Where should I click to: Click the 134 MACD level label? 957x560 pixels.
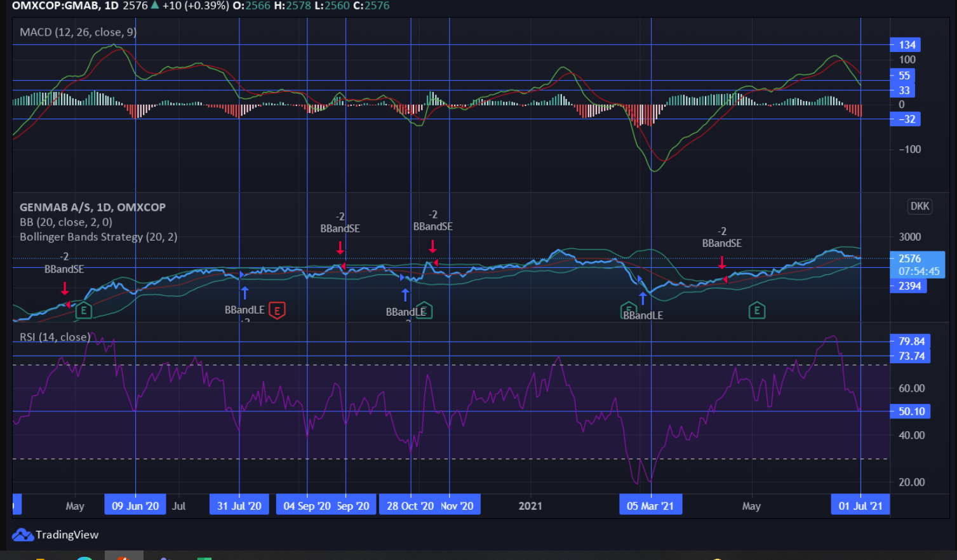click(906, 45)
